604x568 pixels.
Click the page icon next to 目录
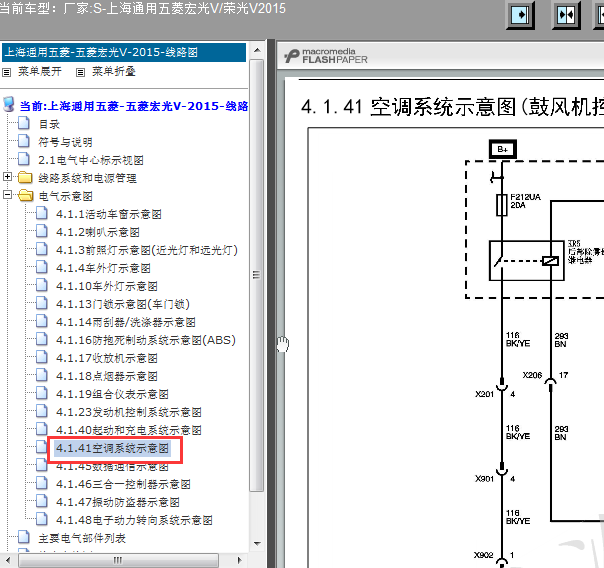(24, 123)
